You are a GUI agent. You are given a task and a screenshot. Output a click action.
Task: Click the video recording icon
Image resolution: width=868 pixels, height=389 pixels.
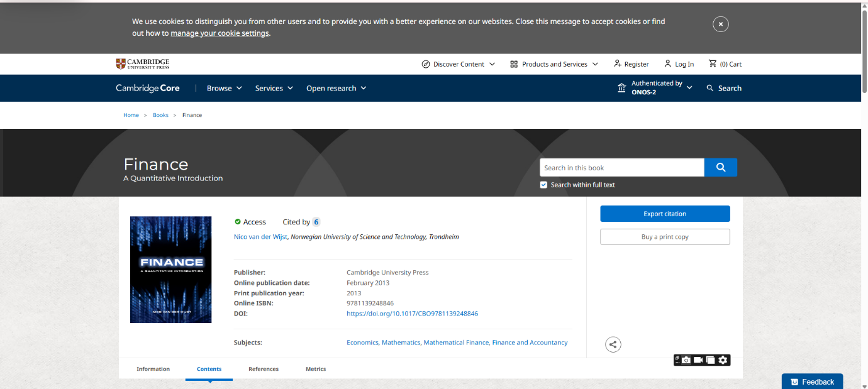(698, 360)
